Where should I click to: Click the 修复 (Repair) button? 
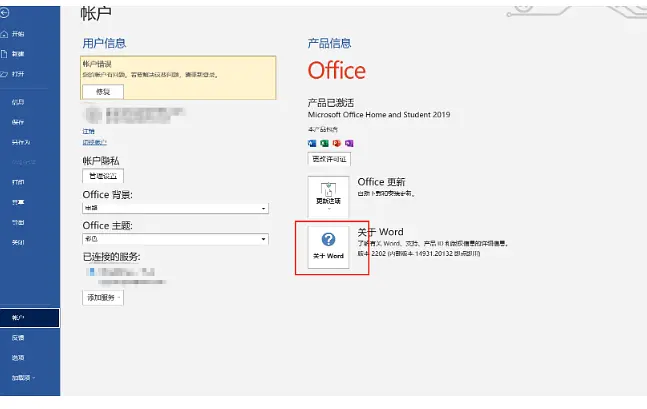(x=103, y=92)
